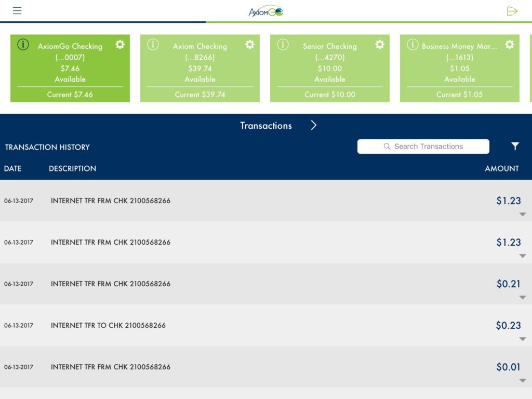Viewport: 532px width, 399px height.
Task: Select the Business Money Market (...1613) card
Action: tap(460, 68)
